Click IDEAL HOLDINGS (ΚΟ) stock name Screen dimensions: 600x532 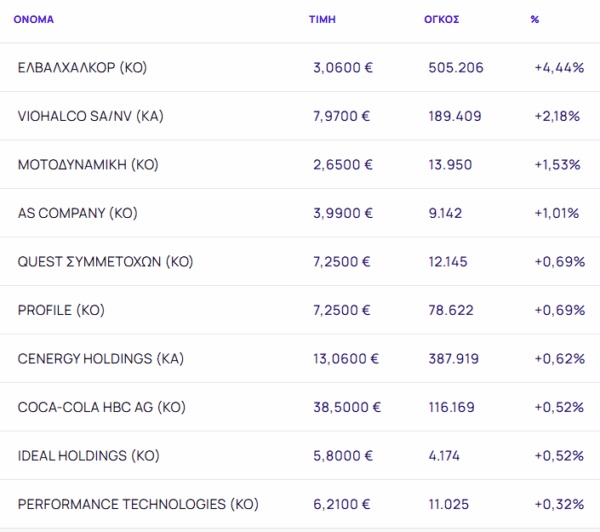tap(89, 456)
